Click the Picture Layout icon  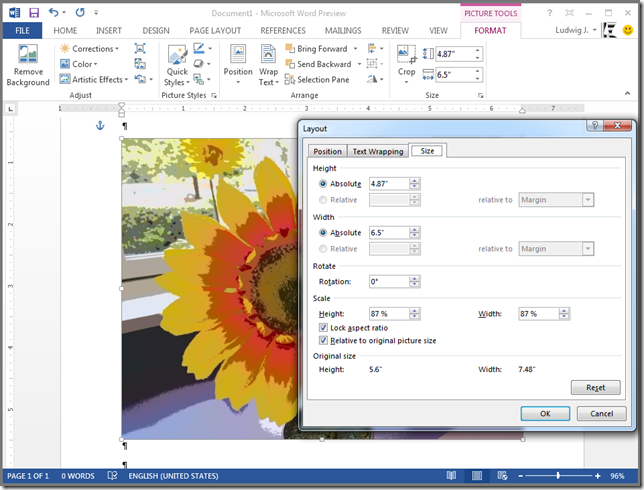click(199, 79)
